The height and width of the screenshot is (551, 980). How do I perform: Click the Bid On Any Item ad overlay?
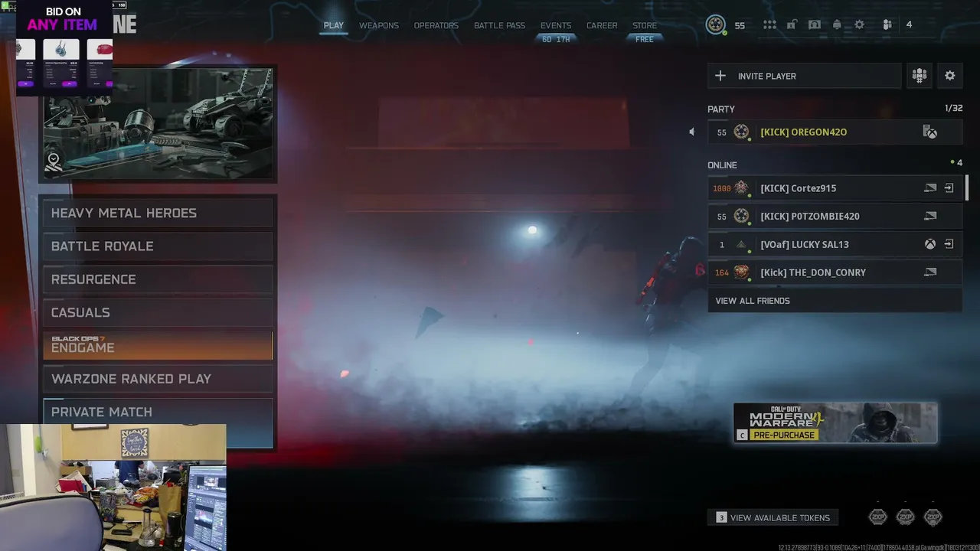click(x=64, y=47)
